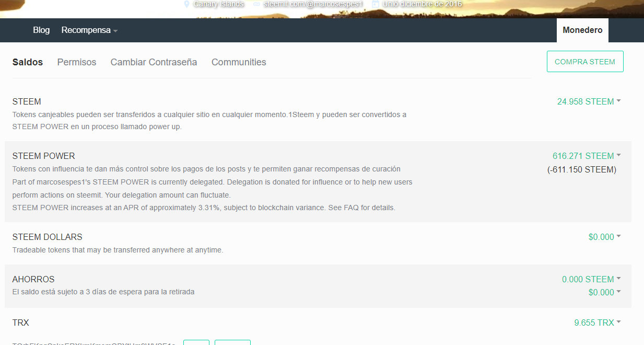The image size is (644, 345).
Task: Click the STEEM POWER heading
Action: point(44,156)
